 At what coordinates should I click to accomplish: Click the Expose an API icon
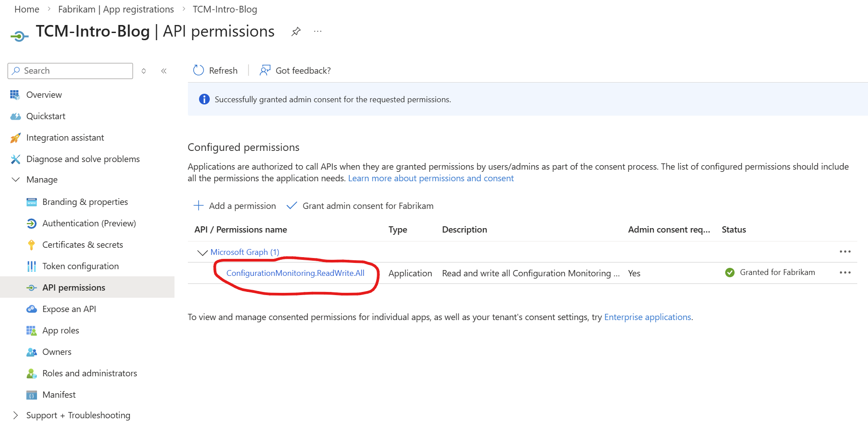click(31, 309)
